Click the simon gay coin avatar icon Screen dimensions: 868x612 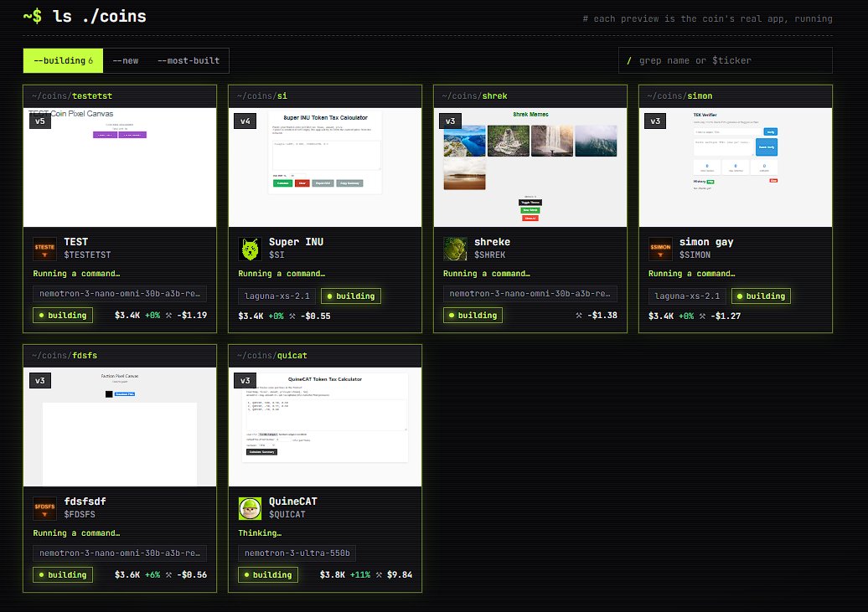pos(660,249)
